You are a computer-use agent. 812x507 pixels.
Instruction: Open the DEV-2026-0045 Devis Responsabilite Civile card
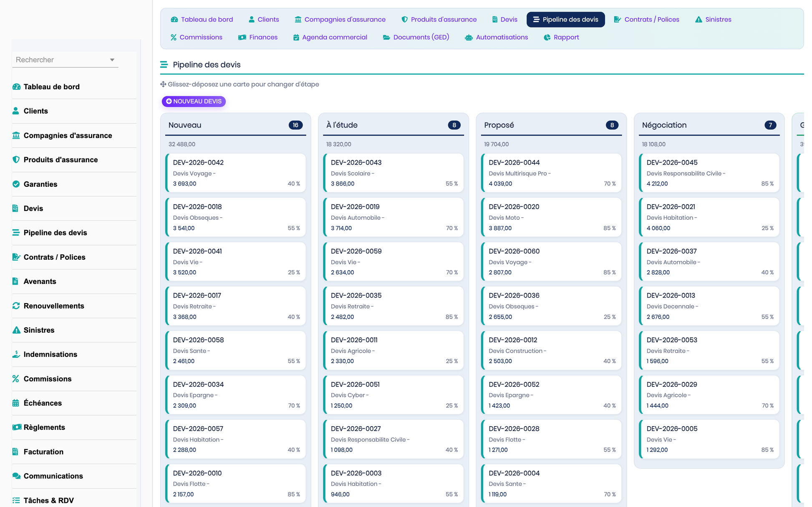[x=709, y=173]
